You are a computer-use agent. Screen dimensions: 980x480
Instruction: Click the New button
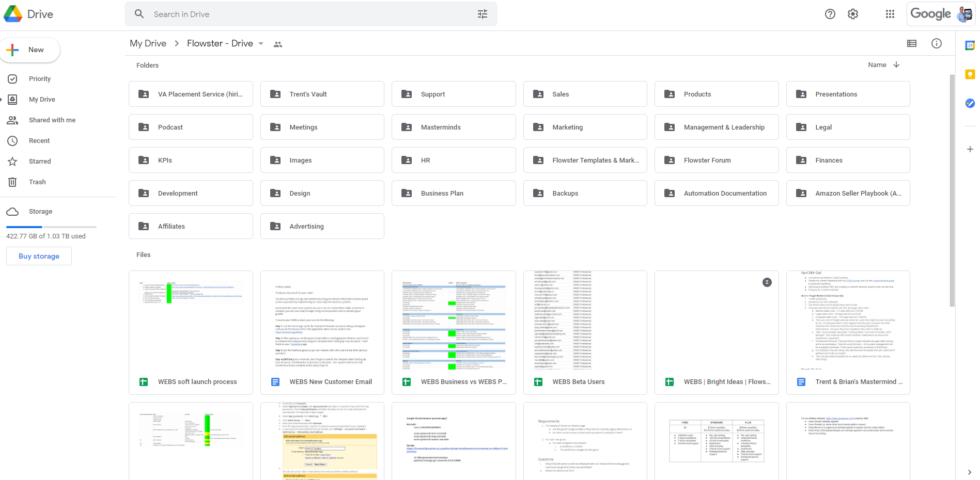tap(30, 50)
